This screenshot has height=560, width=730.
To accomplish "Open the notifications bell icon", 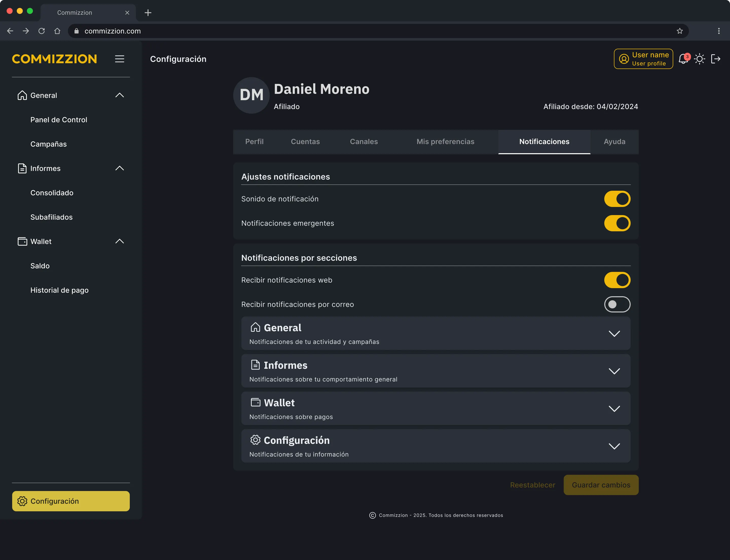I will pos(684,59).
